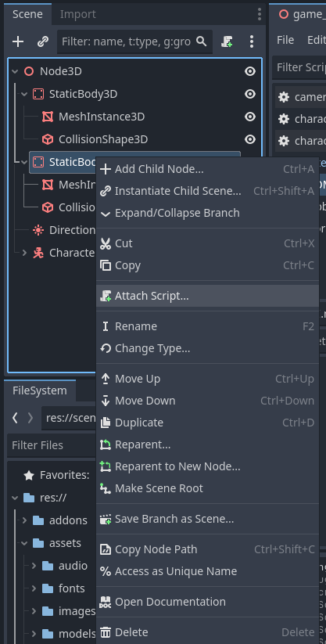Hide the first StaticBody3D using its eye icon
The height and width of the screenshot is (644, 326).
[x=250, y=94]
